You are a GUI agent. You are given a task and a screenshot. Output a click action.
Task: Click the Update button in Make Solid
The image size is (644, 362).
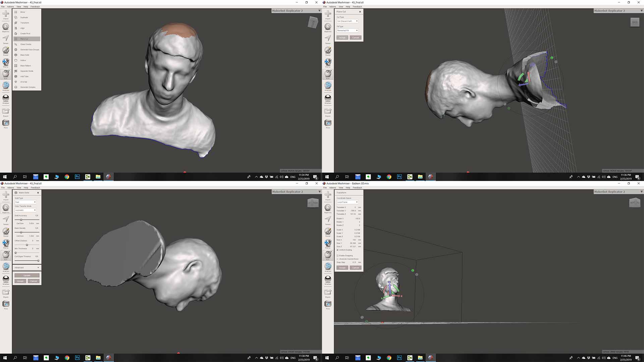tap(27, 276)
